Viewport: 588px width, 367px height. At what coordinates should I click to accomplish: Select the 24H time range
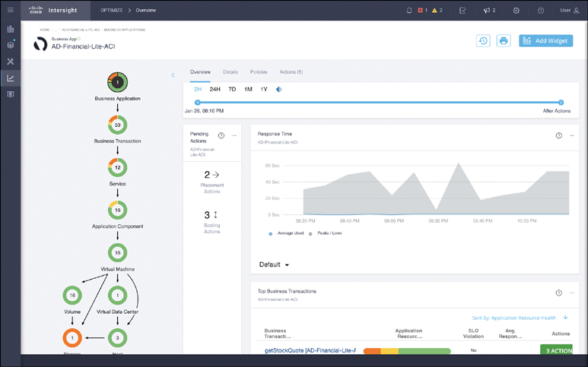pos(215,89)
